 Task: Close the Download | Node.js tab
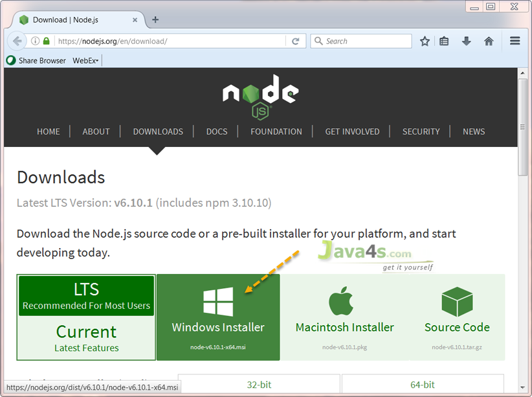coord(135,20)
